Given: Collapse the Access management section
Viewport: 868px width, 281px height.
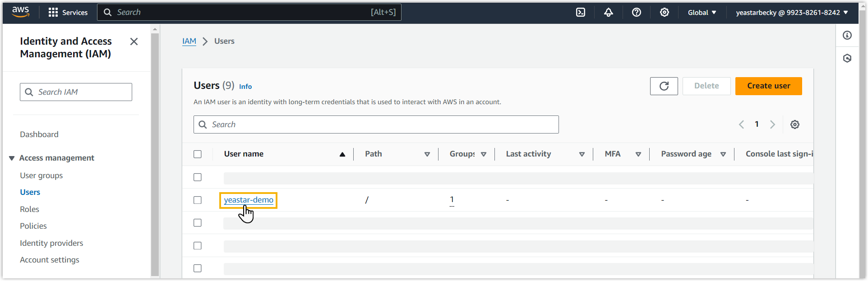Looking at the screenshot, I should pyautogui.click(x=12, y=158).
